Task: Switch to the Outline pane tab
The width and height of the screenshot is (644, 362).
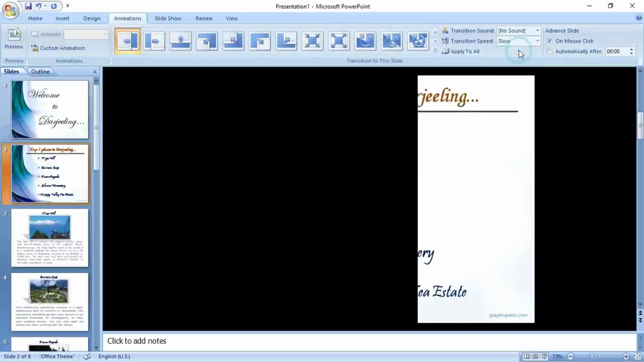Action: click(x=40, y=72)
